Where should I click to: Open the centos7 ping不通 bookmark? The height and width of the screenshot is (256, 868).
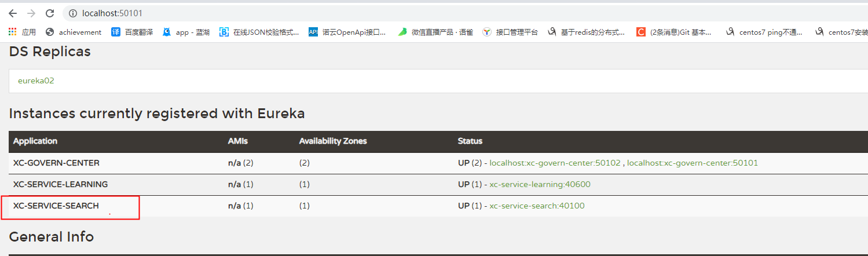765,32
